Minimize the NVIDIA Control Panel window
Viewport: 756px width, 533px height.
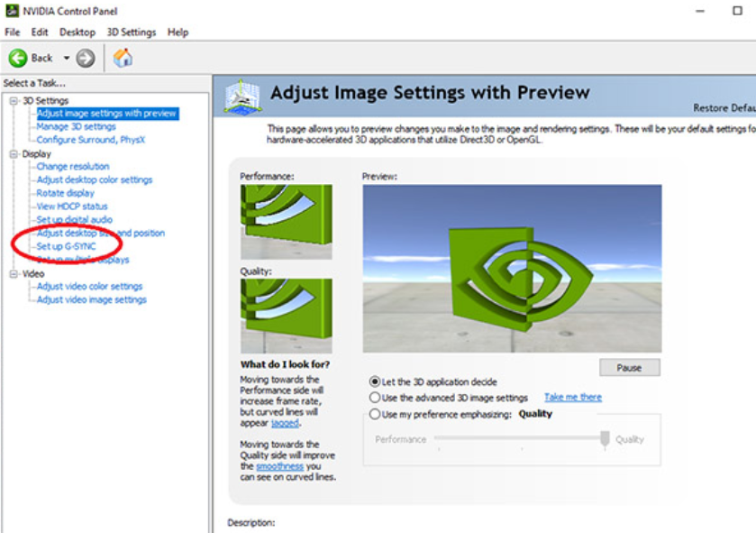[700, 11]
